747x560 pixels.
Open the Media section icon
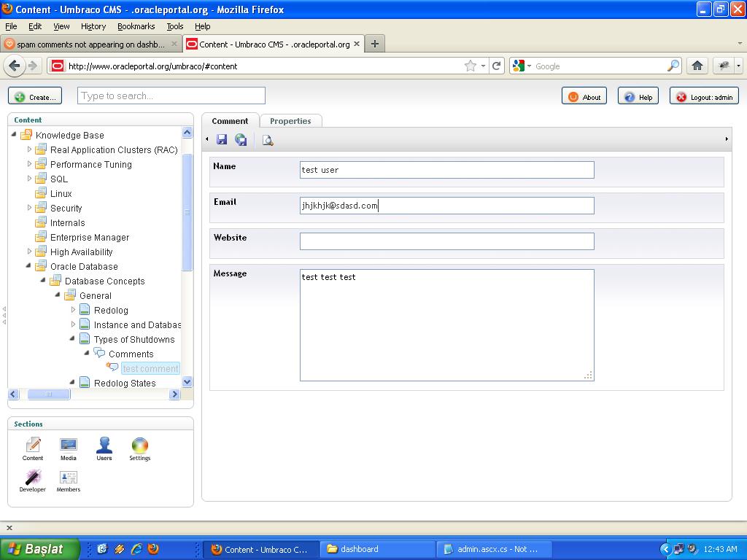[68, 449]
